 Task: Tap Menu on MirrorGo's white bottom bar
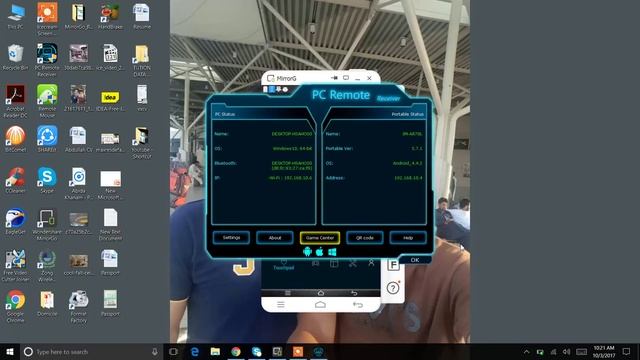[x=281, y=304]
